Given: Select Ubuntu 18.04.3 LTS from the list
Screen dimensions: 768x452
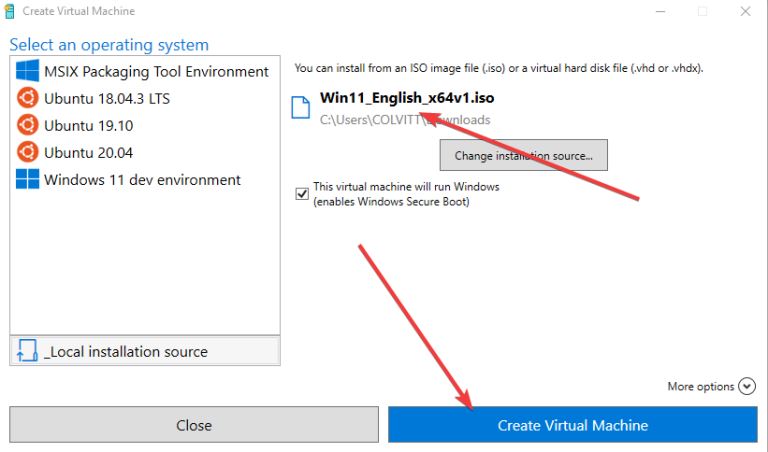Looking at the screenshot, I should (x=145, y=98).
